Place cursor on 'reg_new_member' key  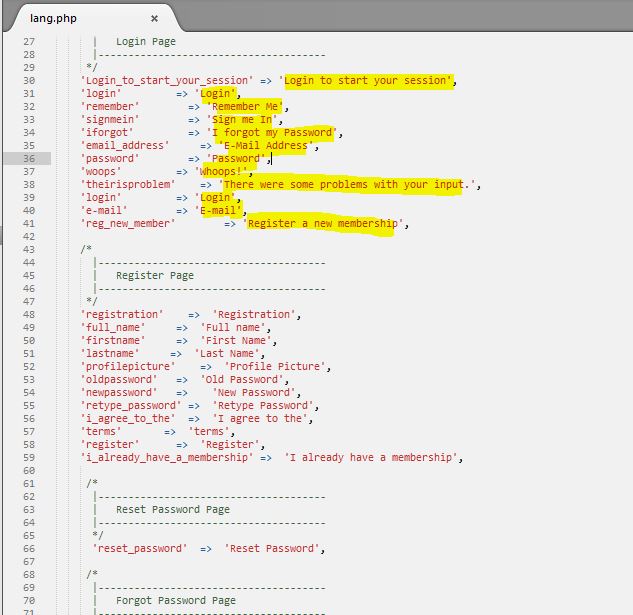point(127,224)
